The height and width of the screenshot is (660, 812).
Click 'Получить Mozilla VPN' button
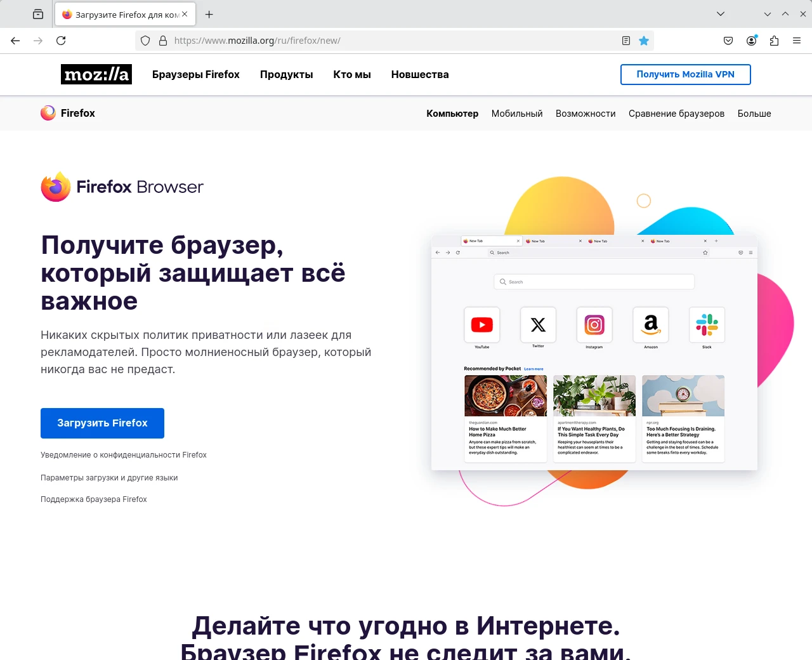click(x=686, y=74)
